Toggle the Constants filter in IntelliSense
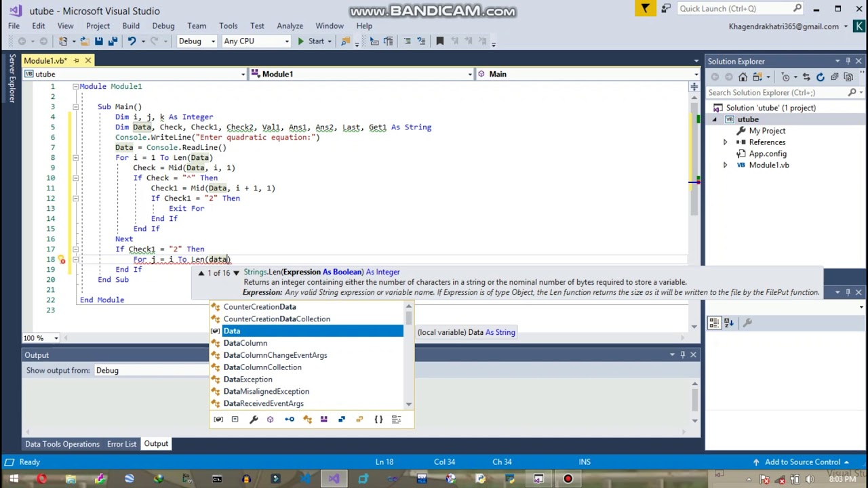Image resolution: width=868 pixels, height=488 pixels. point(235,420)
